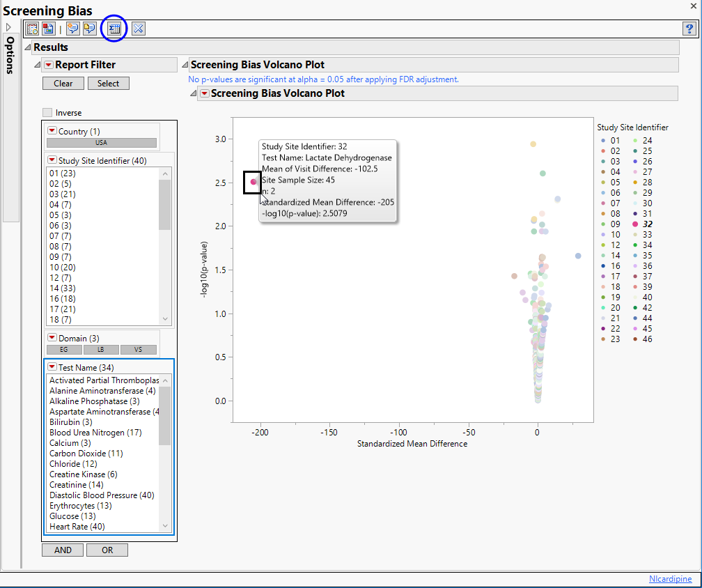Image resolution: width=702 pixels, height=588 pixels.
Task: Open the help question mark icon
Action: tap(688, 29)
